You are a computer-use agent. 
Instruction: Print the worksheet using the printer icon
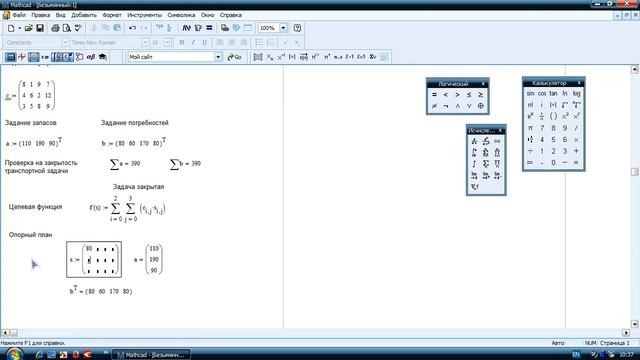(x=55, y=28)
